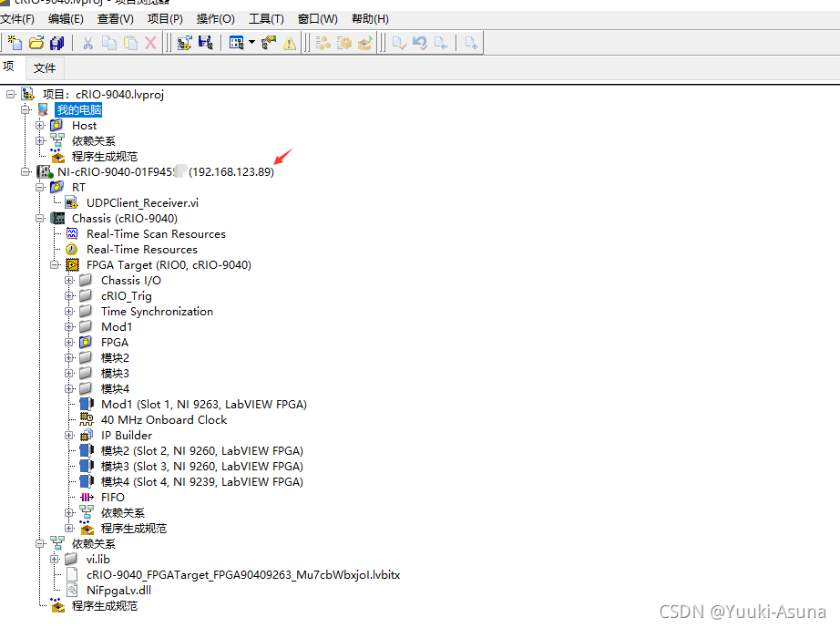Open the 帮助(H) menu
840x628 pixels.
[370, 19]
